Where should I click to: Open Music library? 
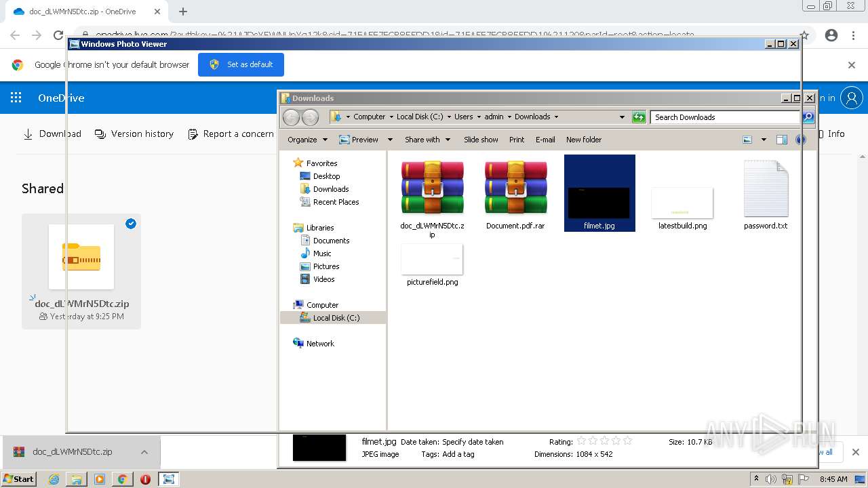click(x=322, y=253)
